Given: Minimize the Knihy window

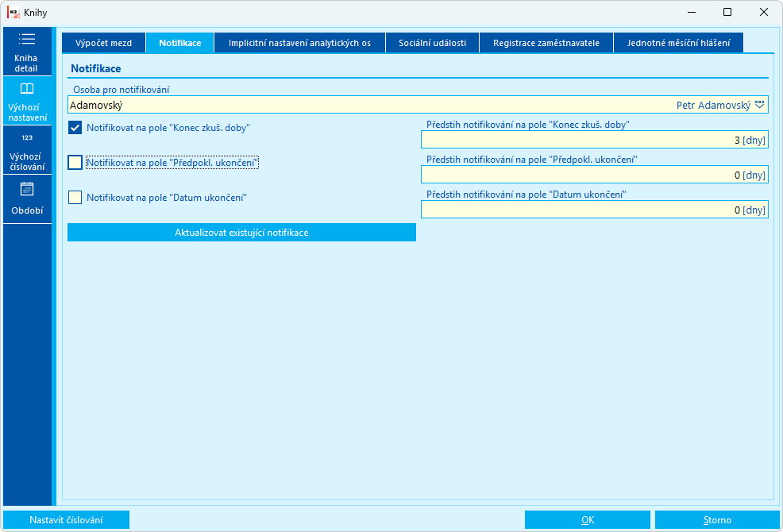Looking at the screenshot, I should point(692,12).
